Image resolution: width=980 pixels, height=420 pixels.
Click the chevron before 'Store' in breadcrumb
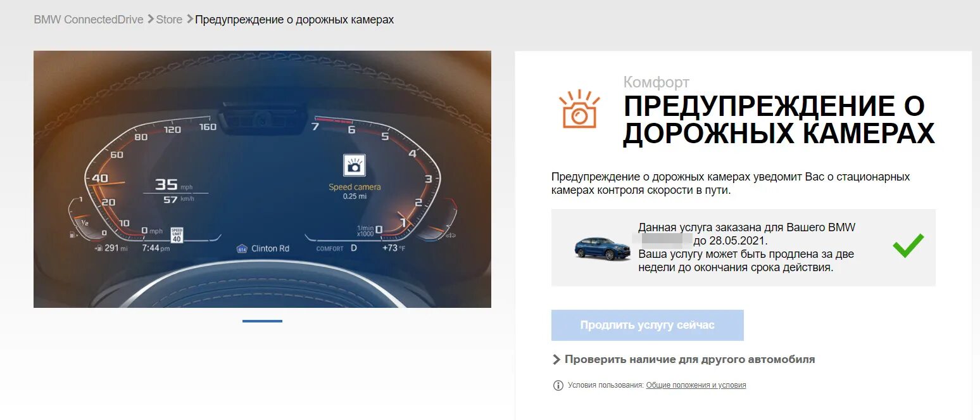coord(151,19)
